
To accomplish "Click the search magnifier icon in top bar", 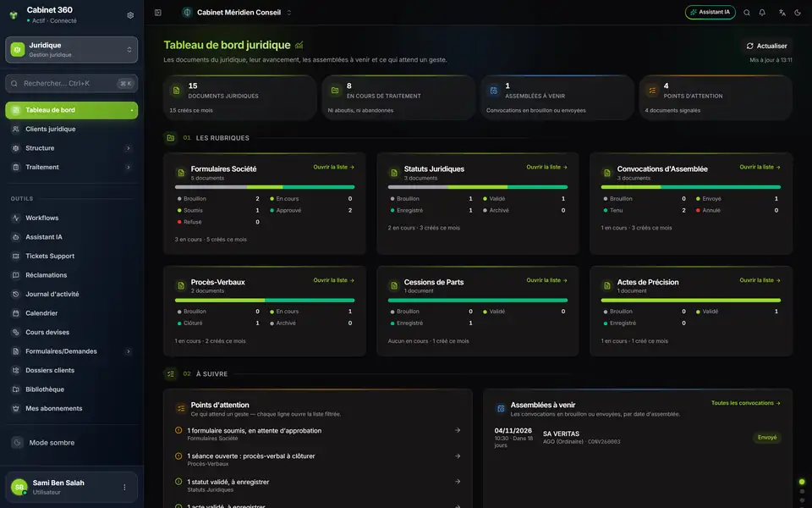I will tap(747, 13).
